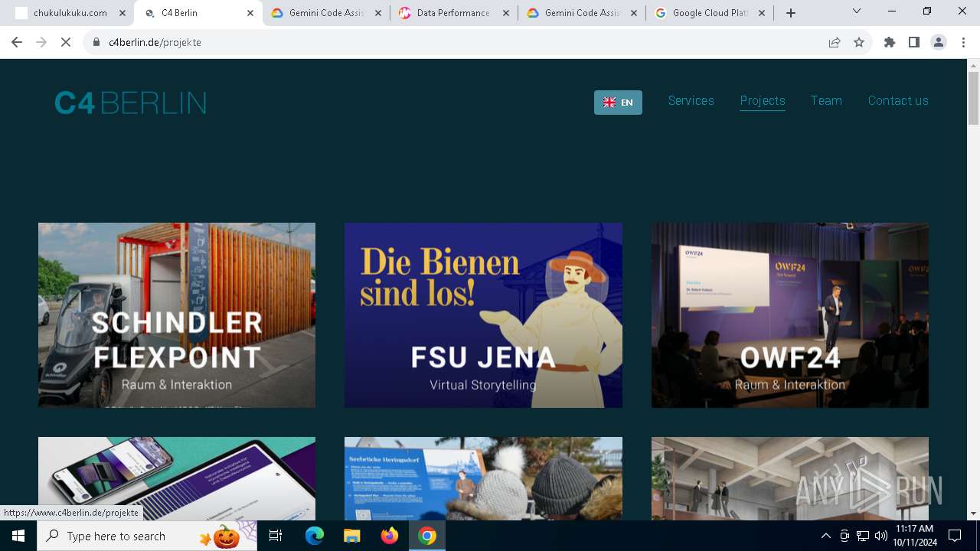
Task: Switch to the first Gemini Code Assist tab
Action: point(326,13)
